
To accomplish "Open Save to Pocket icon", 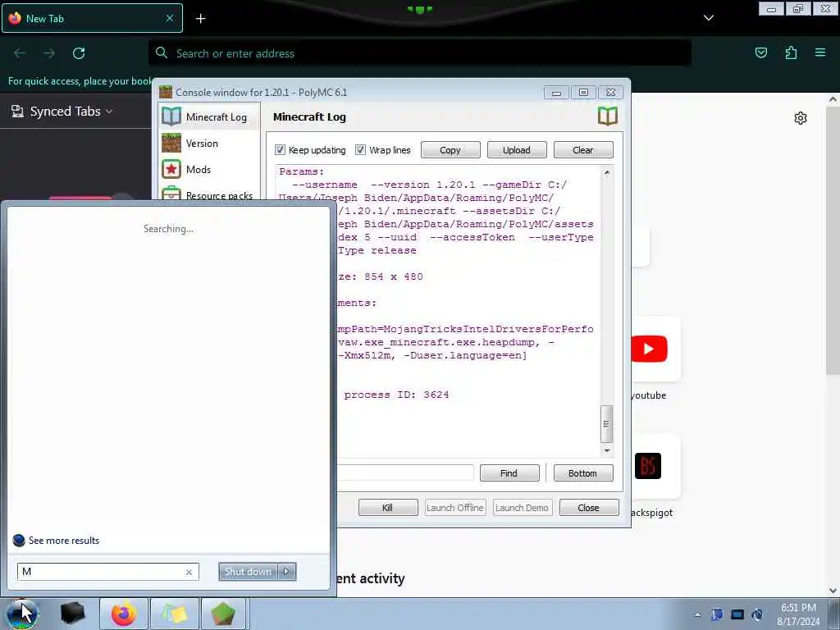I will tap(760, 52).
